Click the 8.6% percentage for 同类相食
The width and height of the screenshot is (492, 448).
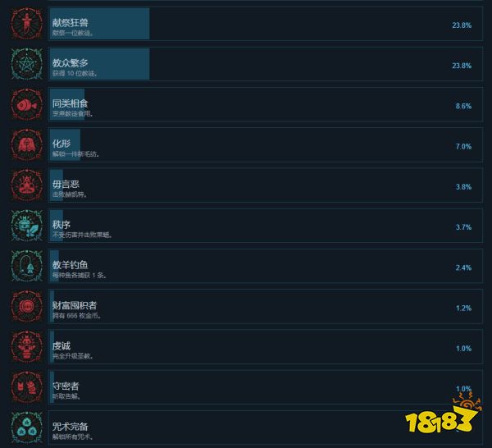(463, 106)
